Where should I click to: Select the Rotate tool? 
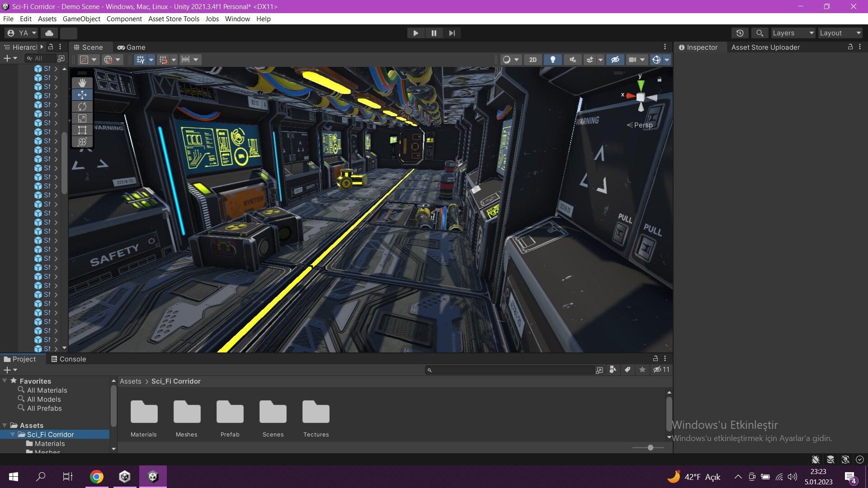click(x=82, y=107)
